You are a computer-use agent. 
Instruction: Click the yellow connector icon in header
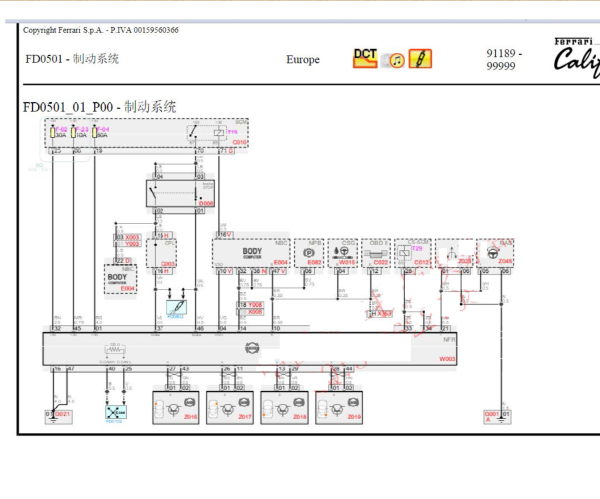[420, 59]
